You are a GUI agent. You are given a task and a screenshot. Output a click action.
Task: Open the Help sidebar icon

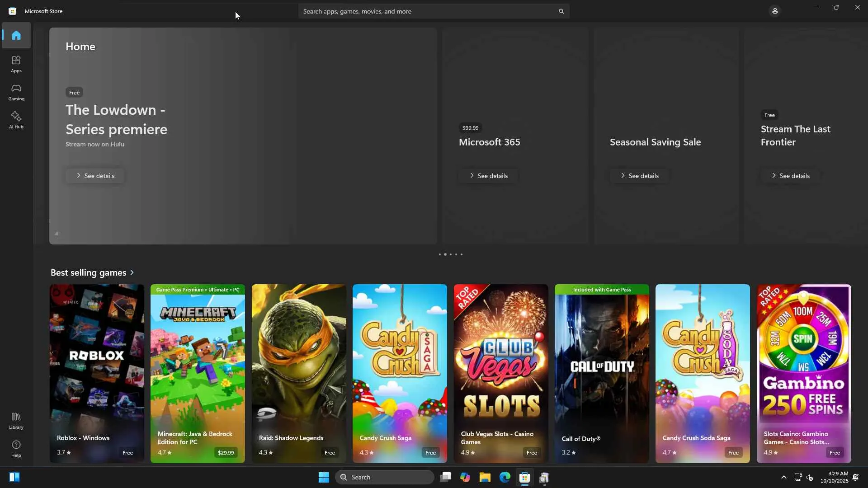(16, 448)
